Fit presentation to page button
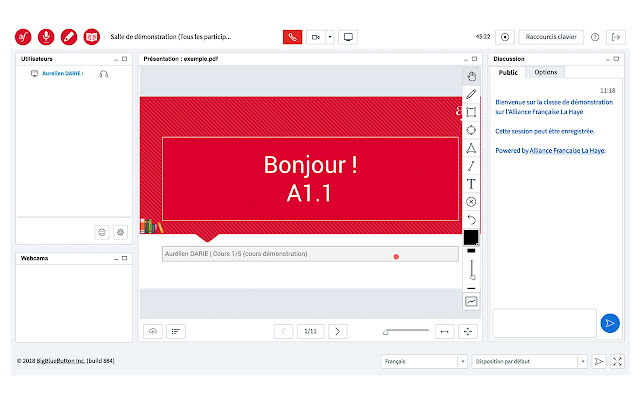The image size is (640, 400). tap(468, 331)
